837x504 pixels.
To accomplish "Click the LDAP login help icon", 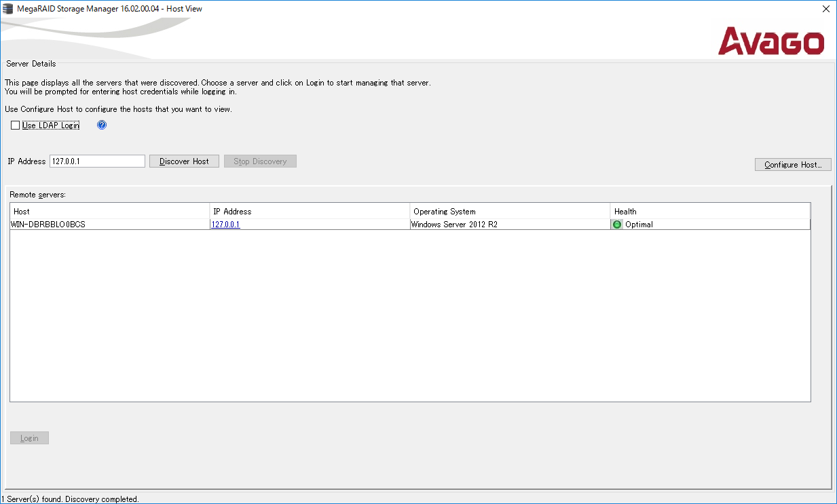I will (x=102, y=125).
